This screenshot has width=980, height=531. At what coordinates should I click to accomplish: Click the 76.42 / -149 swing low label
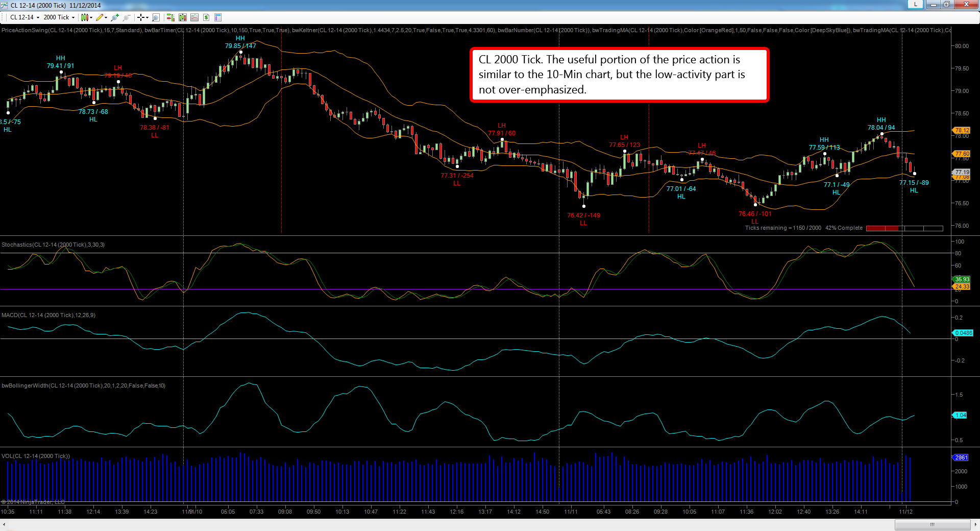(x=583, y=215)
